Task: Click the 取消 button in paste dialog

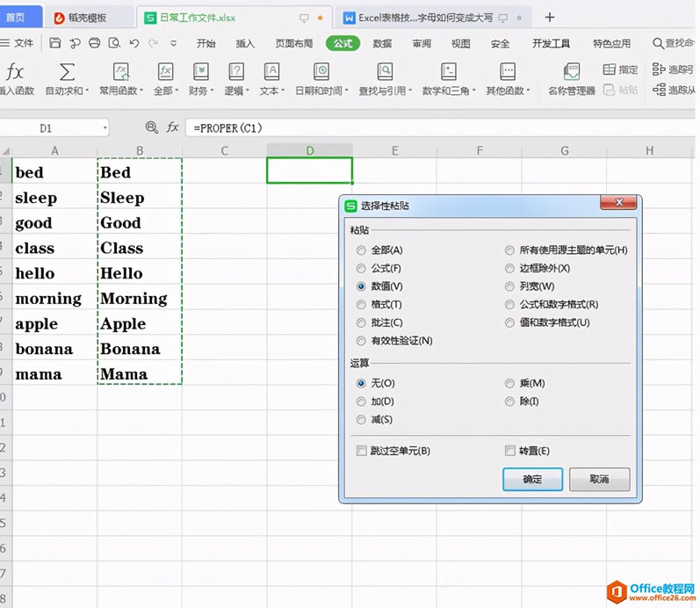Action: [x=599, y=480]
